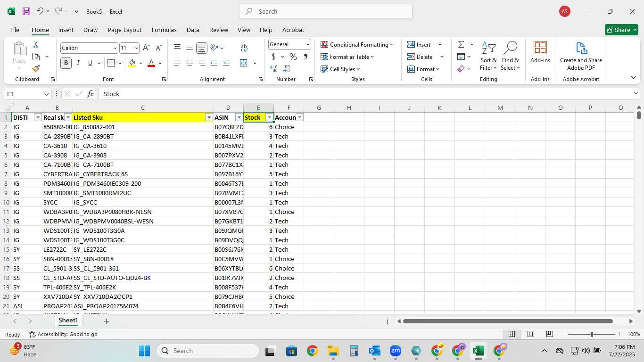This screenshot has width=644, height=362.
Task: Open File Explorer from the taskbar
Action: point(333,351)
